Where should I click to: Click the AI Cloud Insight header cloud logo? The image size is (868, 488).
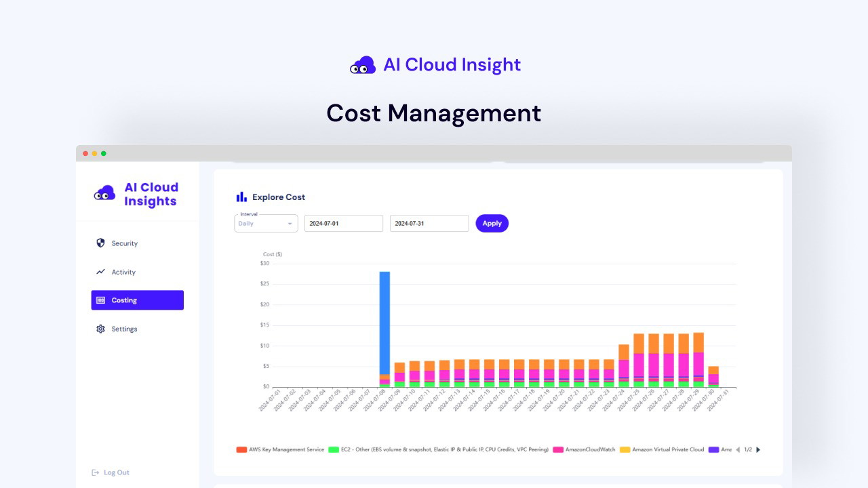(363, 65)
